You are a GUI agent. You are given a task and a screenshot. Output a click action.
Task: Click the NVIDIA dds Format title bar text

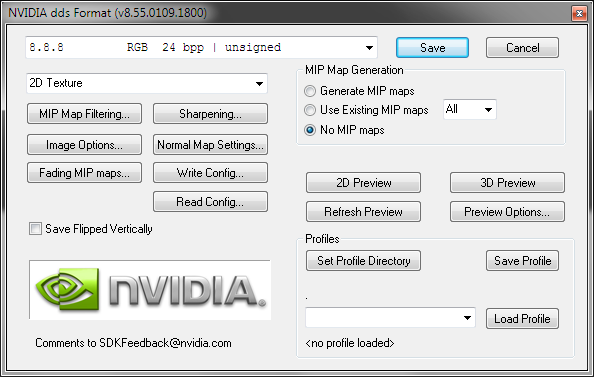tap(108, 13)
